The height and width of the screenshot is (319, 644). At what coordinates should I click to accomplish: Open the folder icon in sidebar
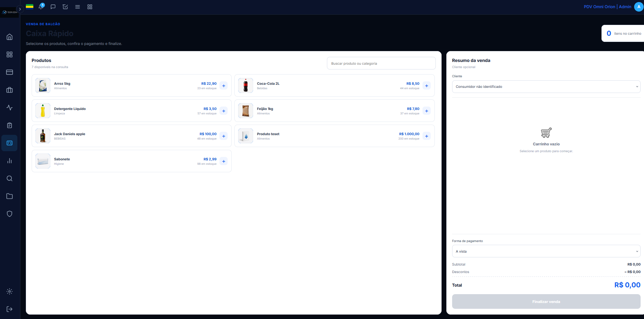coord(10,196)
